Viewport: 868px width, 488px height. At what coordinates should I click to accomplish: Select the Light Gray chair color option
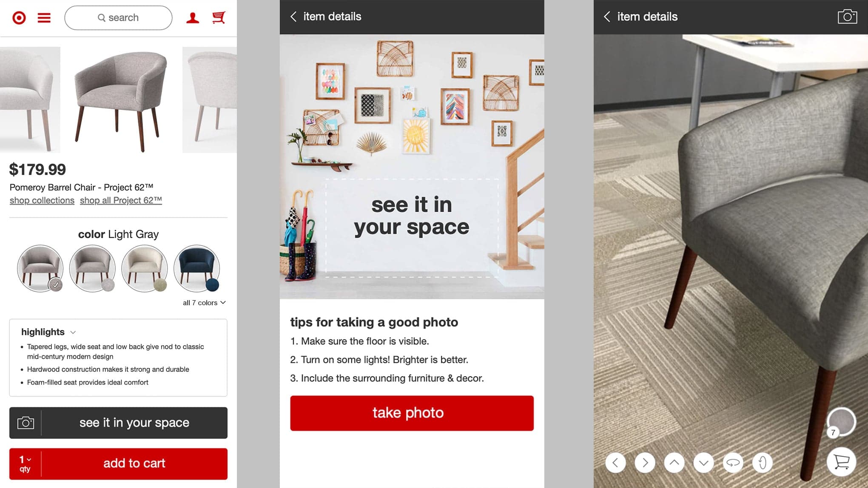pos(40,268)
